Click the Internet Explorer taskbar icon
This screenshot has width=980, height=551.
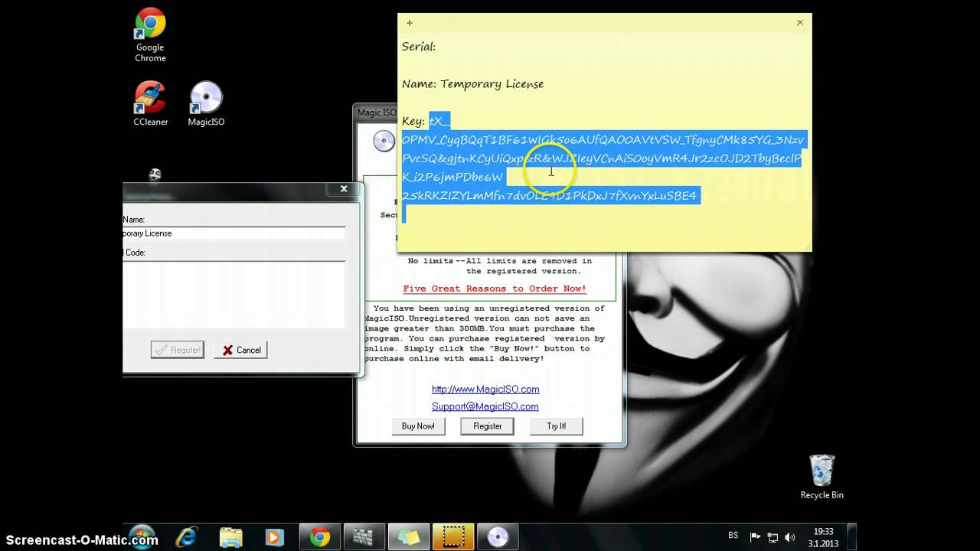(186, 537)
